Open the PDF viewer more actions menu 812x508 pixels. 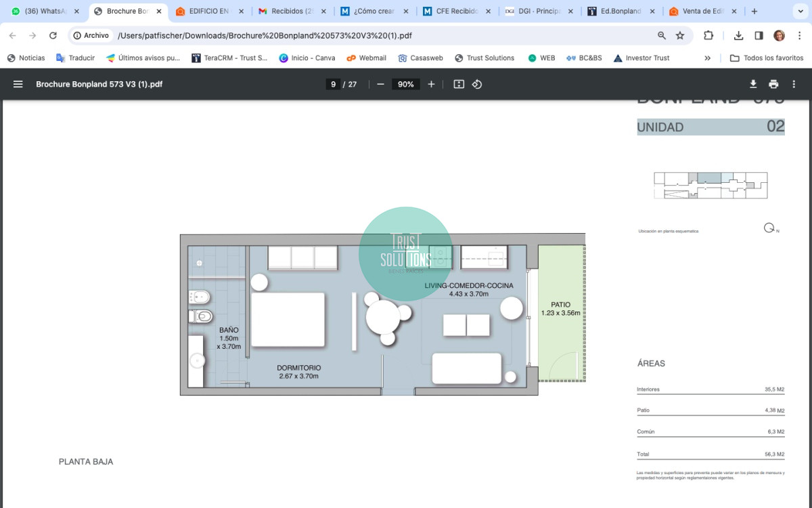pyautogui.click(x=794, y=84)
